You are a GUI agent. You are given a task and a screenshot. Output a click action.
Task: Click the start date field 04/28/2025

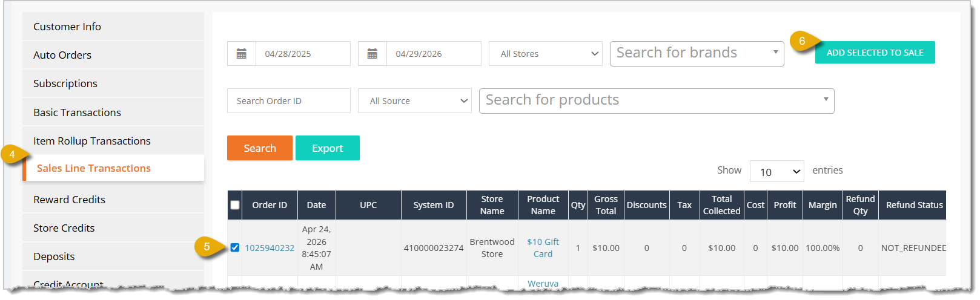303,54
